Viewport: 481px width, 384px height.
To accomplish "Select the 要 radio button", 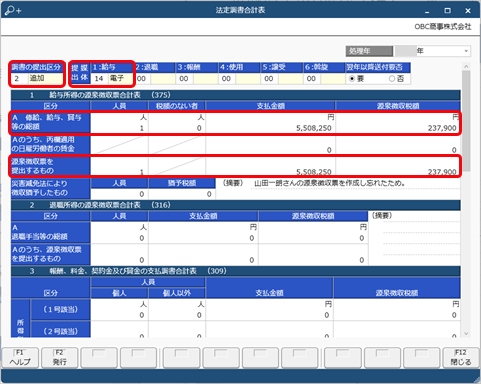I will click(352, 79).
